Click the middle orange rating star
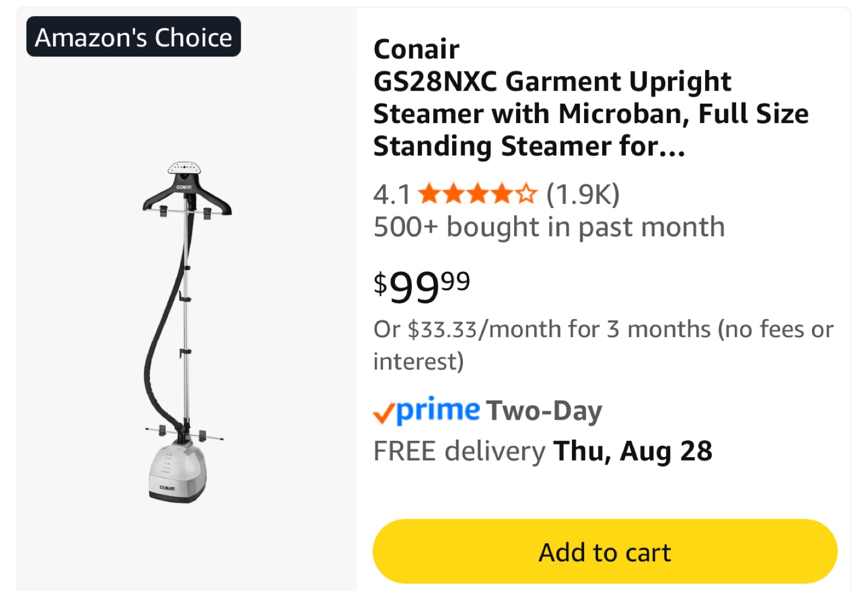This screenshot has width=868, height=591. [478, 194]
